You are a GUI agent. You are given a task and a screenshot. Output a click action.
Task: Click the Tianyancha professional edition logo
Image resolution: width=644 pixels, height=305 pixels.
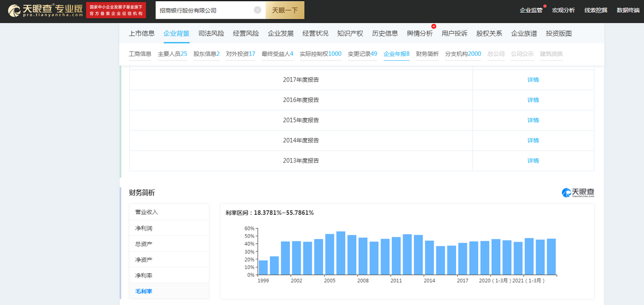tap(46, 10)
